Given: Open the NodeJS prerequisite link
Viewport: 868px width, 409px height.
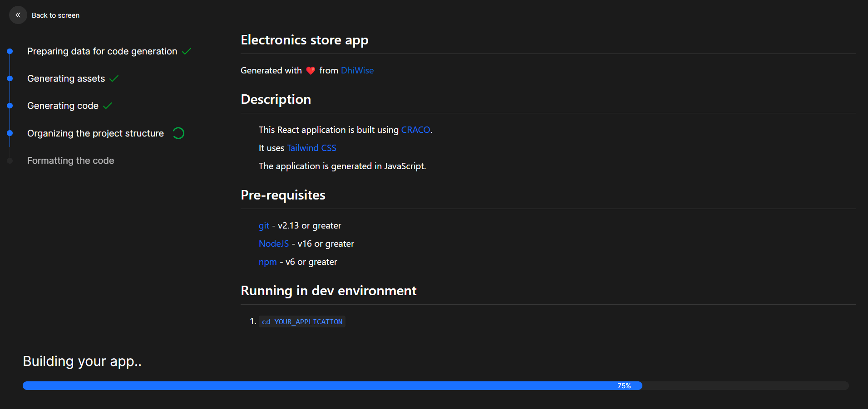Looking at the screenshot, I should [x=274, y=243].
